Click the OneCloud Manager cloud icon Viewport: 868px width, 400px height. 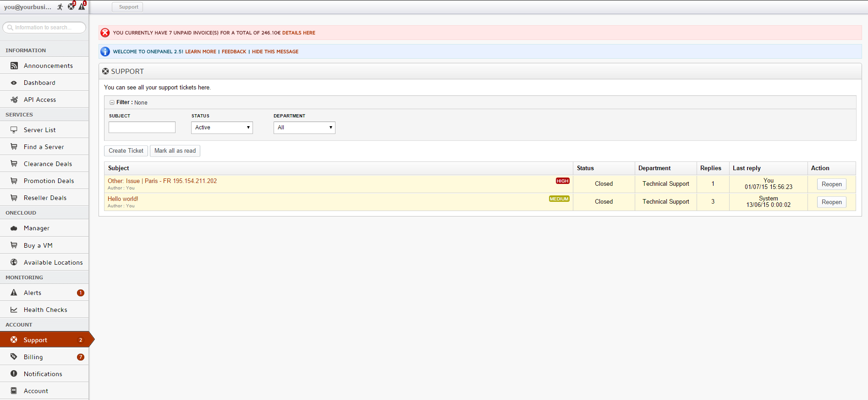coord(14,228)
